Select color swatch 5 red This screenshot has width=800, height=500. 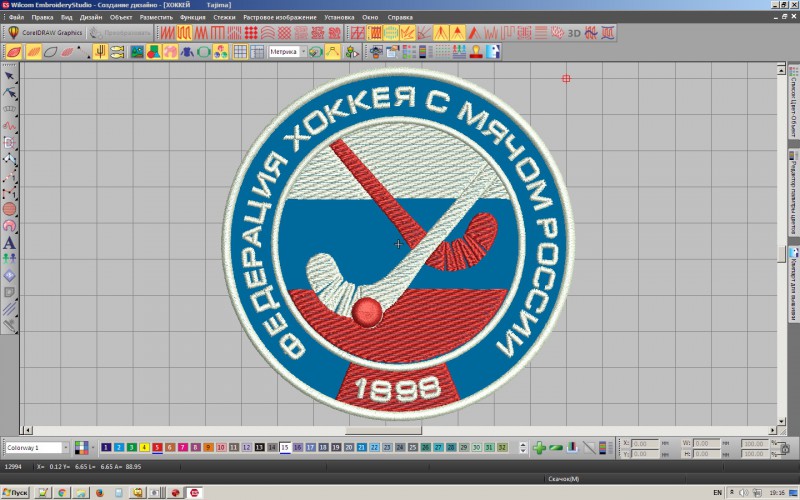coord(157,447)
